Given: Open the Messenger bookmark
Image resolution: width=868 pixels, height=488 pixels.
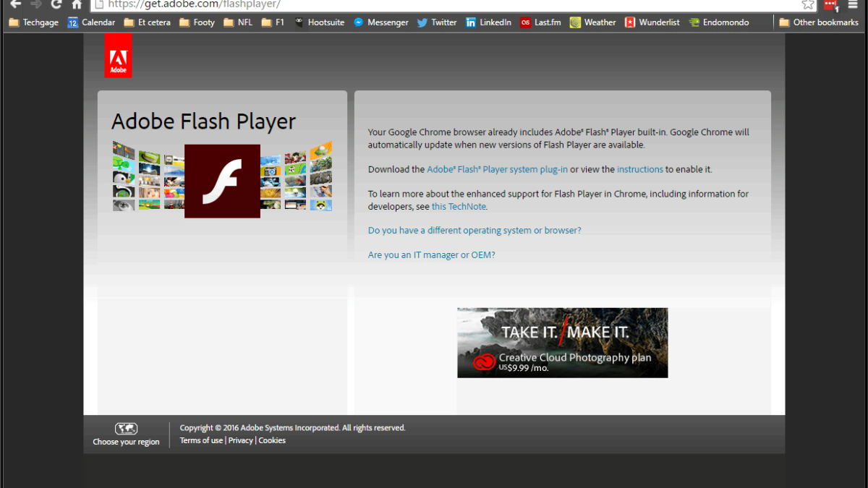Looking at the screenshot, I should tap(380, 22).
